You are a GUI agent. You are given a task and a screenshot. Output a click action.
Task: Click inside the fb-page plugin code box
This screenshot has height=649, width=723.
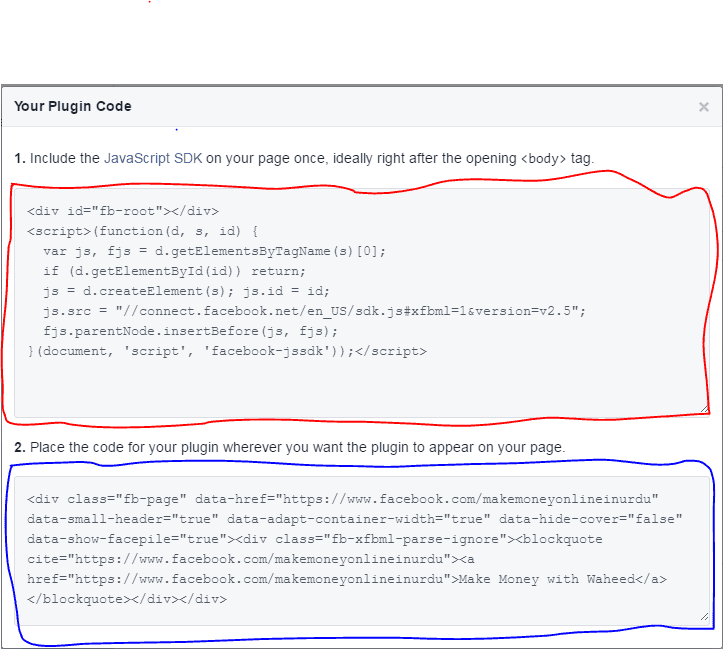pos(362,551)
